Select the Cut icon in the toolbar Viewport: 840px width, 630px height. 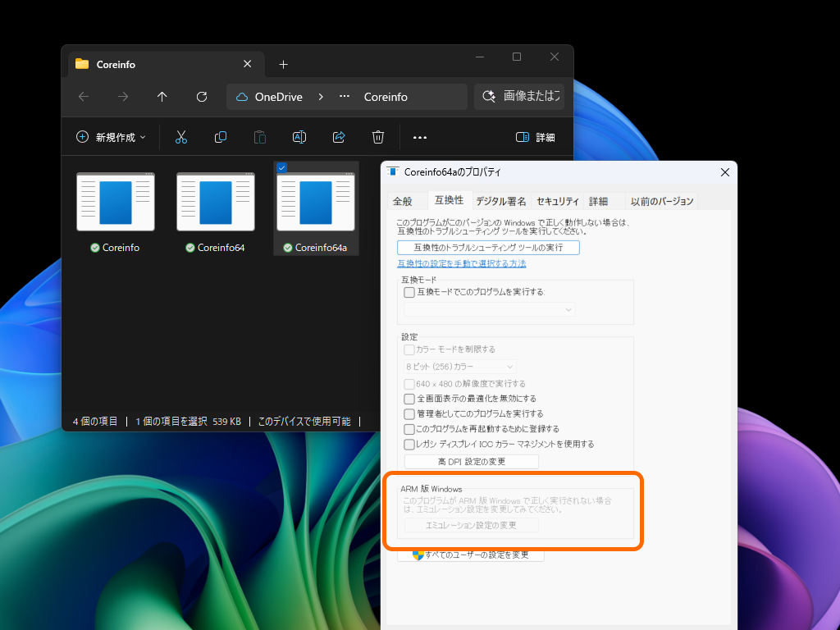tap(181, 137)
